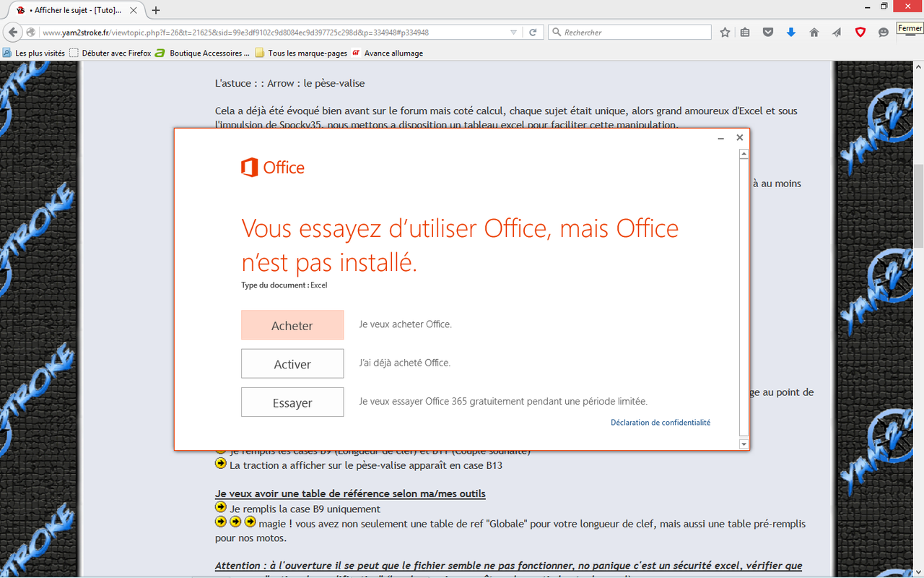Click the paper plane send icon

click(837, 32)
